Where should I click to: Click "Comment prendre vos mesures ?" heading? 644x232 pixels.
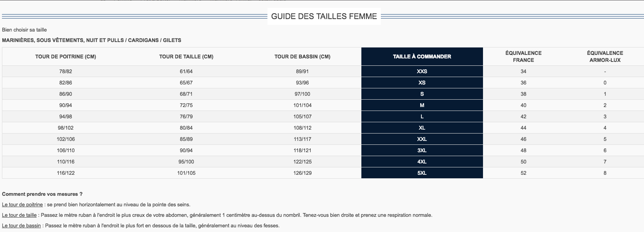[42, 194]
